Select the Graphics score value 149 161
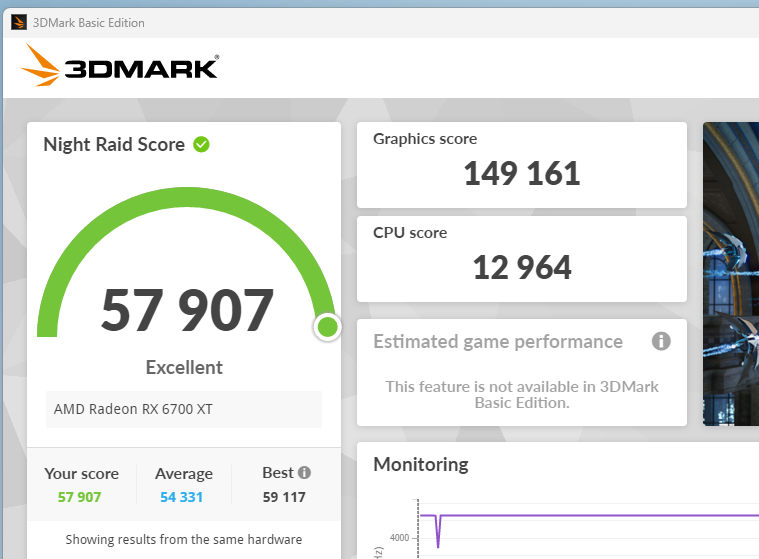This screenshot has height=559, width=759. tap(522, 173)
